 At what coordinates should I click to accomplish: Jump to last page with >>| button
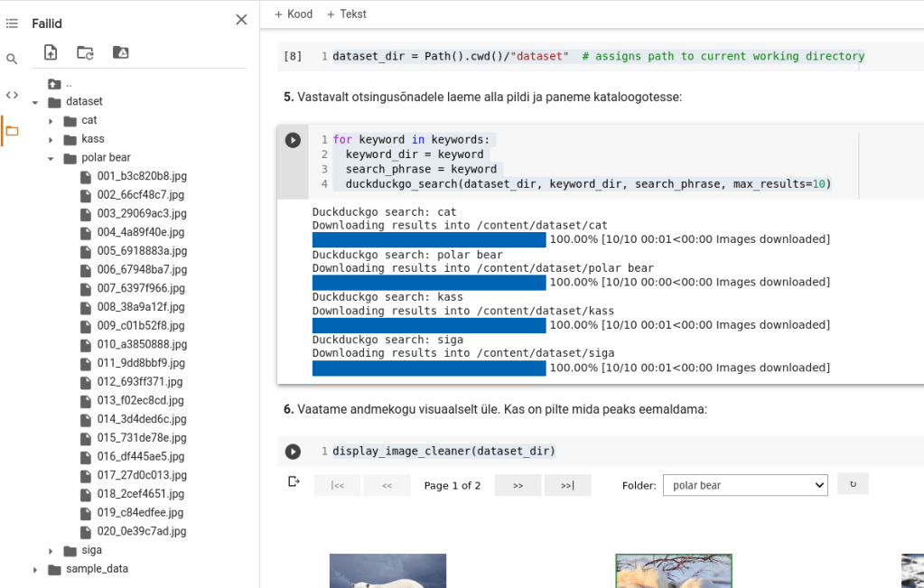[567, 485]
